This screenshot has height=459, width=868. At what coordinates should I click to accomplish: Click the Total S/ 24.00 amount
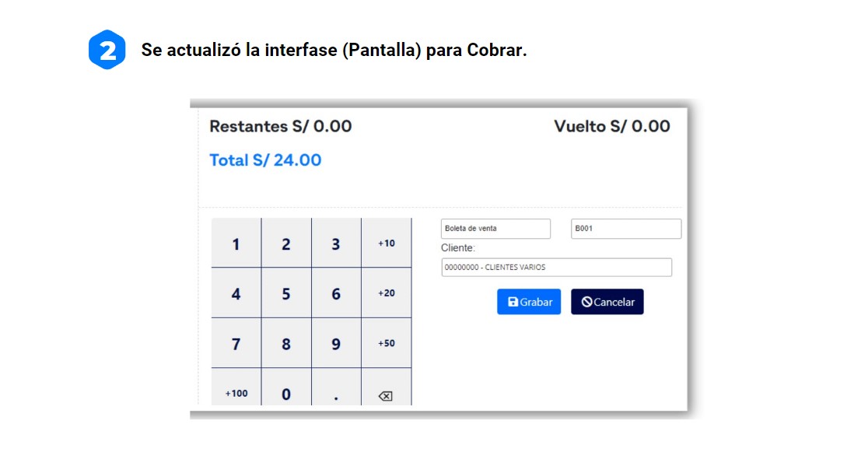point(265,160)
